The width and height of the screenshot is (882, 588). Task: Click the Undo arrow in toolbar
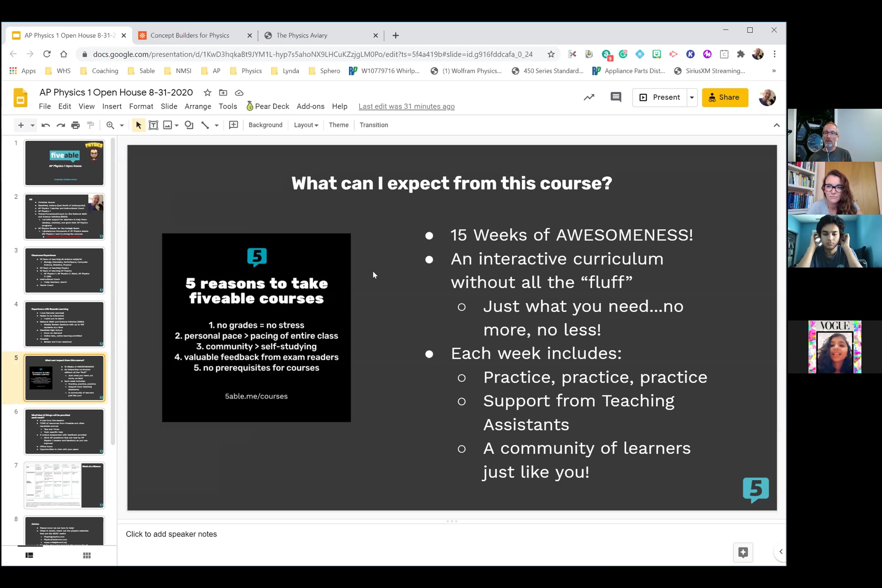[46, 125]
